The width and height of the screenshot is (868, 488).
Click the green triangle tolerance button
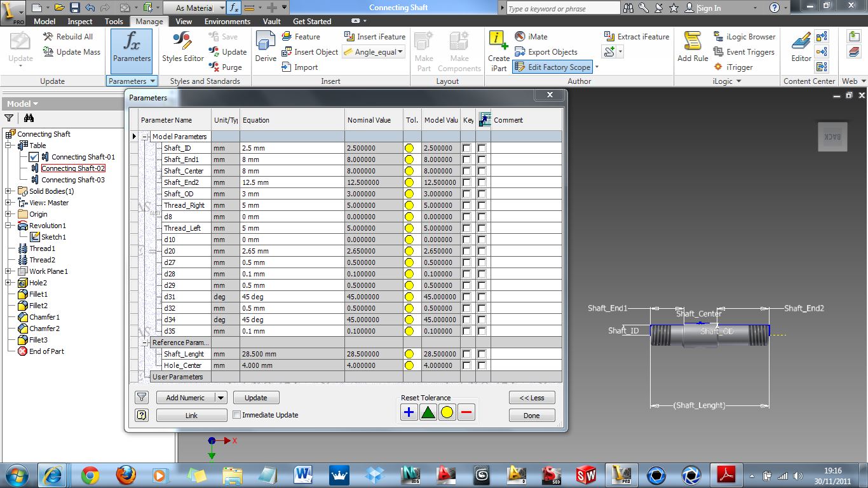tap(428, 412)
